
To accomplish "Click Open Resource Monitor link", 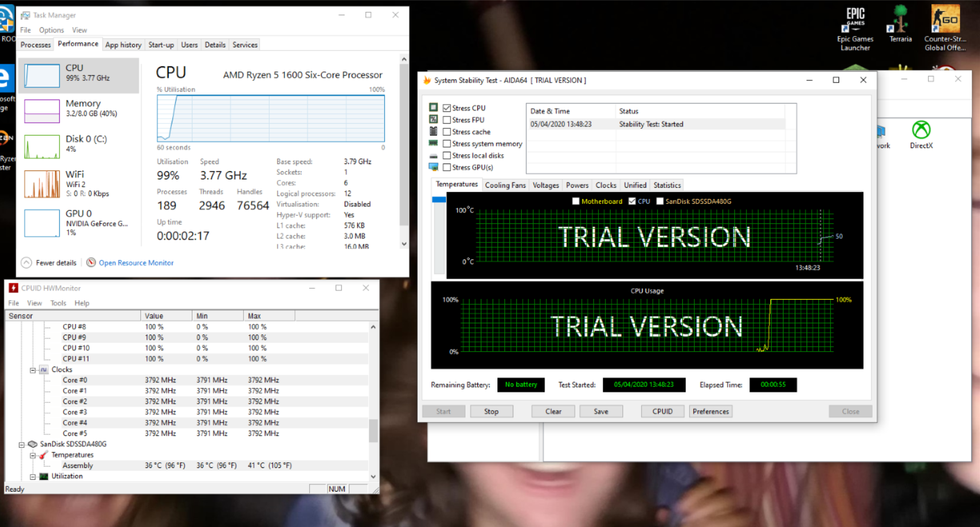I will [x=136, y=263].
